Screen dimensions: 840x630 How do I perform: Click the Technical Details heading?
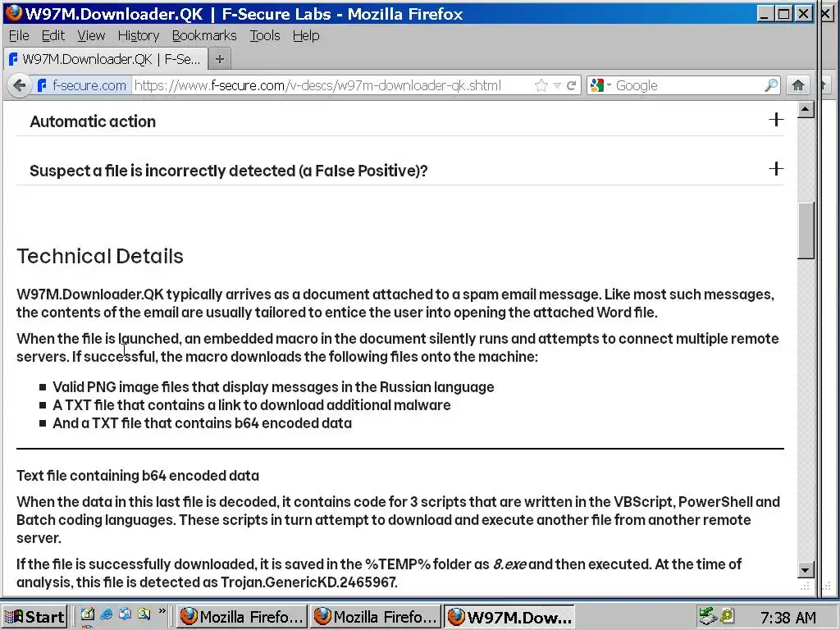pyautogui.click(x=100, y=256)
